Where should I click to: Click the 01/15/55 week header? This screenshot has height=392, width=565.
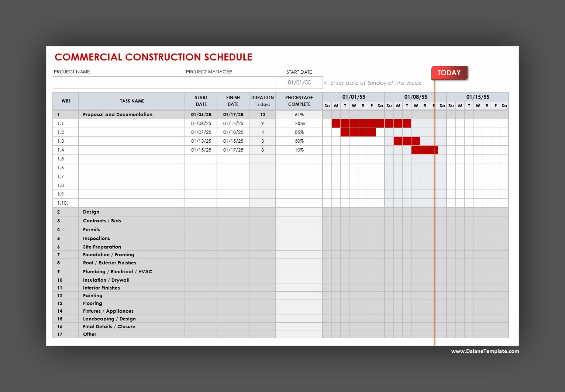point(478,97)
